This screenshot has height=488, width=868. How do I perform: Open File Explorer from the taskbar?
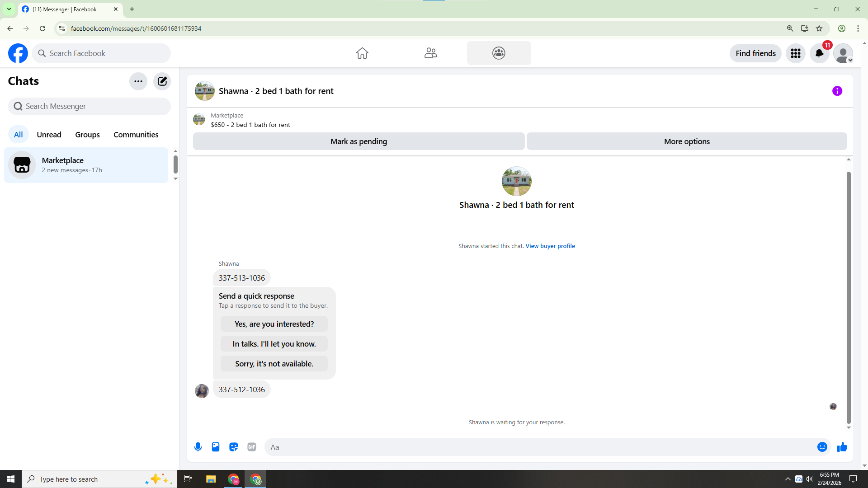tap(211, 479)
